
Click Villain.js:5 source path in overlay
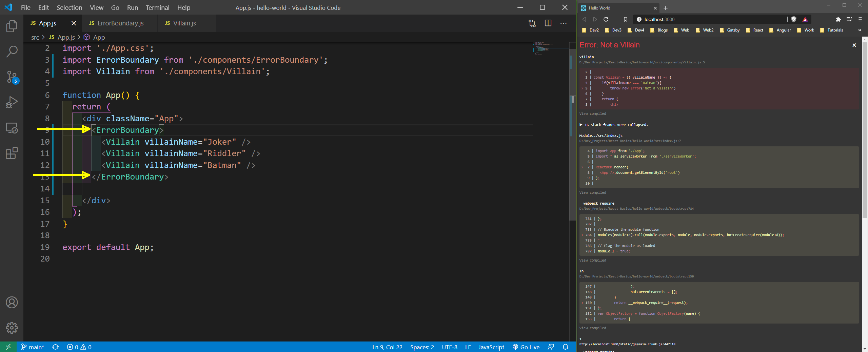coord(642,62)
